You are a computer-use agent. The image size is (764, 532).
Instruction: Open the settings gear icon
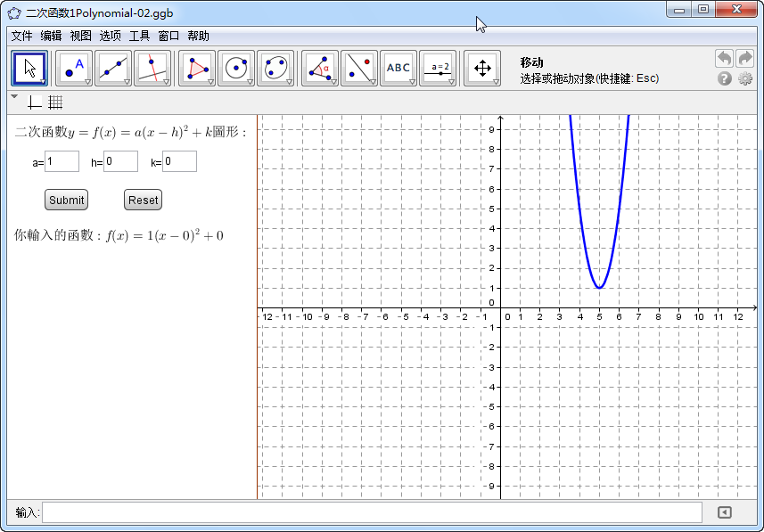click(x=745, y=78)
